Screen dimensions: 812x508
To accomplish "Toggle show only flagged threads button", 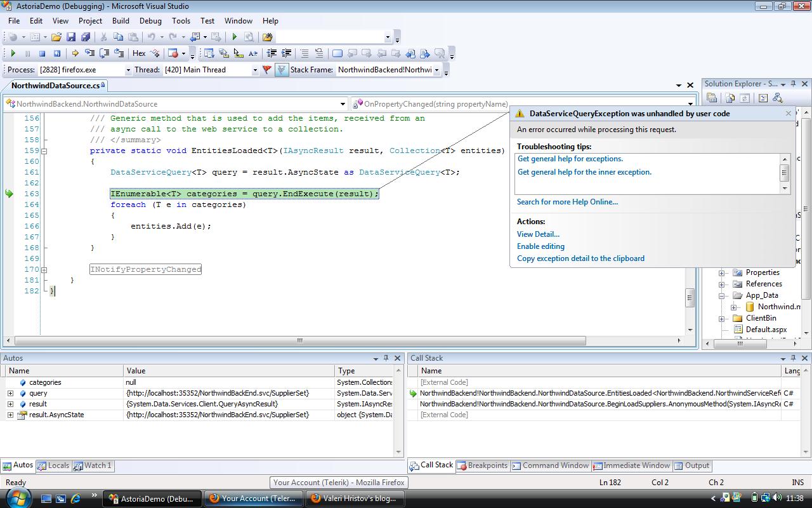I will 282,70.
